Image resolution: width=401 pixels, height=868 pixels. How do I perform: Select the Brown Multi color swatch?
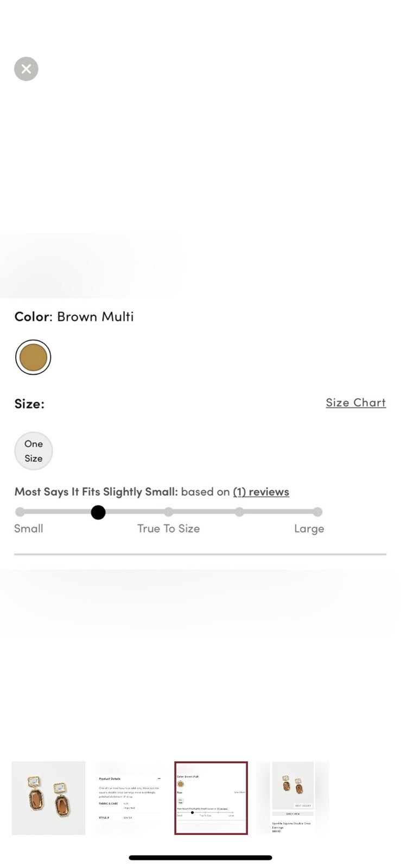click(x=33, y=358)
